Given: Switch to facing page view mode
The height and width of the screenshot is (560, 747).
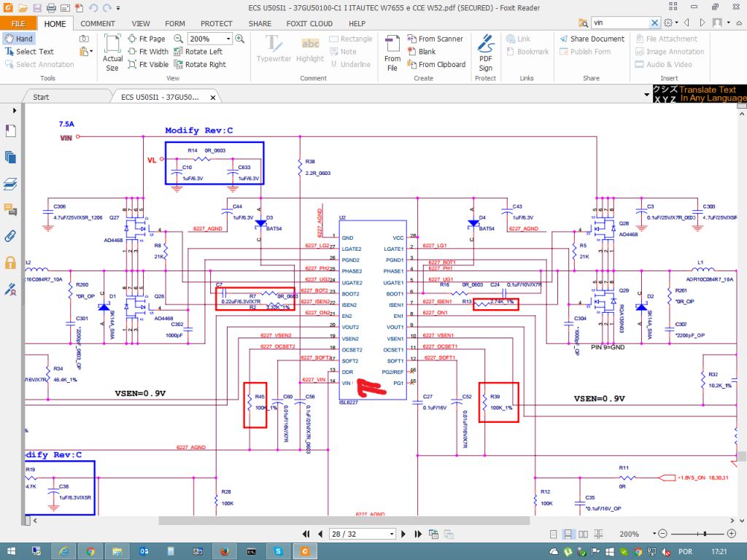Looking at the screenshot, I should tap(584, 534).
